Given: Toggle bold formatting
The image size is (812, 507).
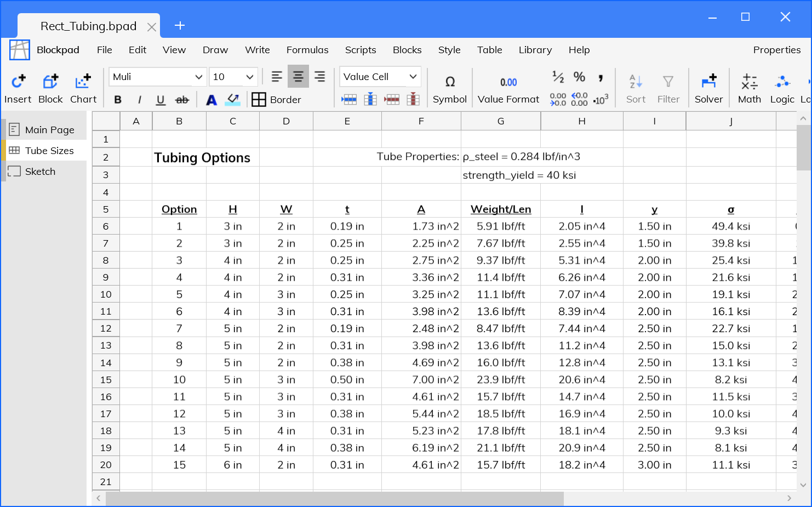Looking at the screenshot, I should tap(118, 100).
